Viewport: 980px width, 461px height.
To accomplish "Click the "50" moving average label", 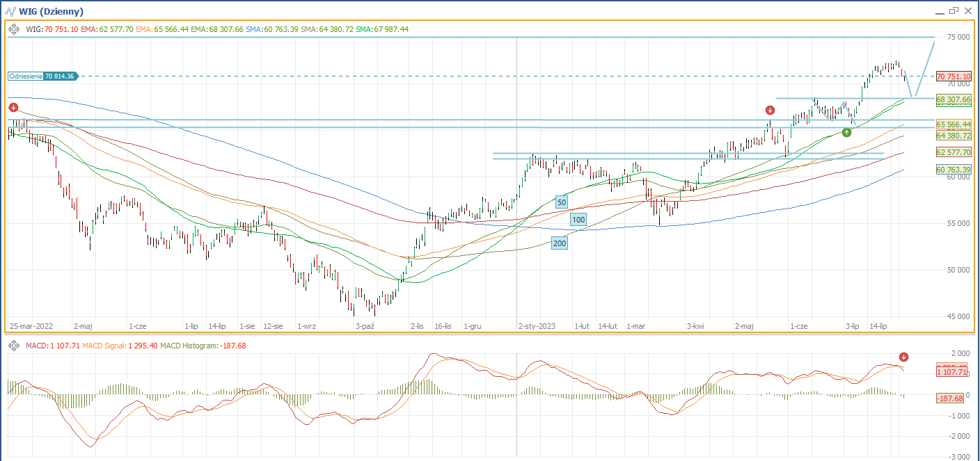I will (x=561, y=202).
